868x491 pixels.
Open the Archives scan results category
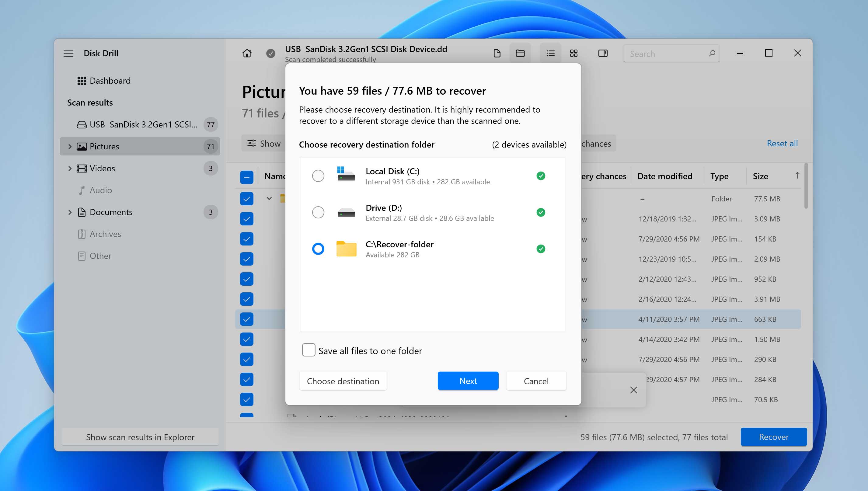[x=105, y=234]
